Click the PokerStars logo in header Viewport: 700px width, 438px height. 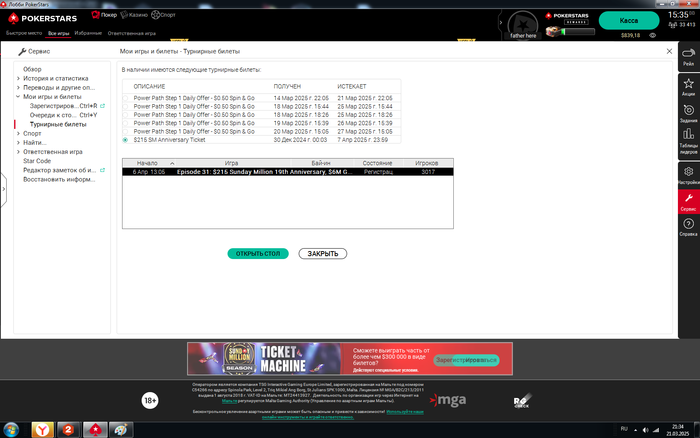tap(42, 18)
